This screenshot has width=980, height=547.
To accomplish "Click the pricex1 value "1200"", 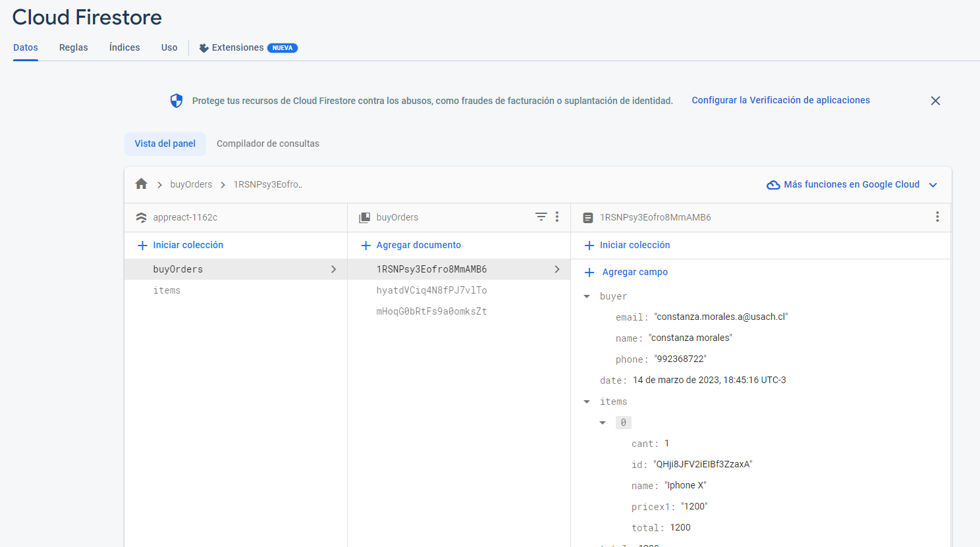I will [x=694, y=506].
